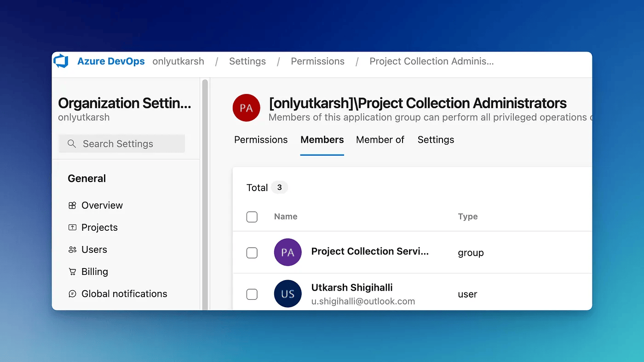Click the Billing cart icon

[x=72, y=272]
